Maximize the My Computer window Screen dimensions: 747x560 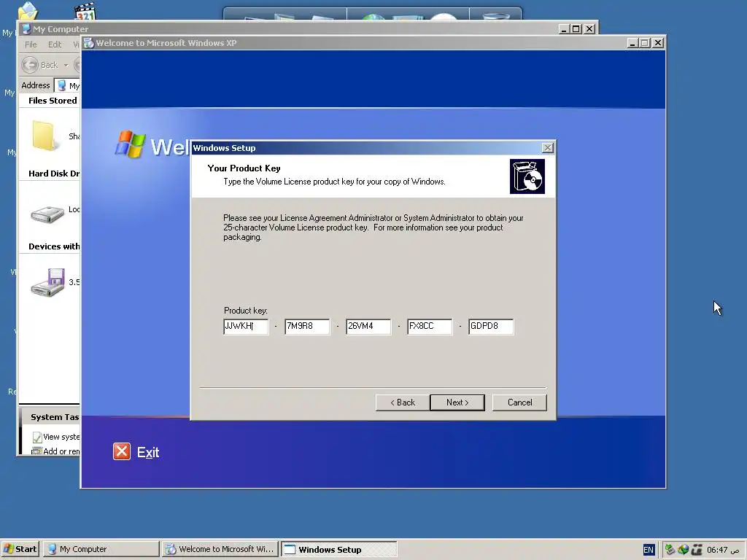point(576,29)
